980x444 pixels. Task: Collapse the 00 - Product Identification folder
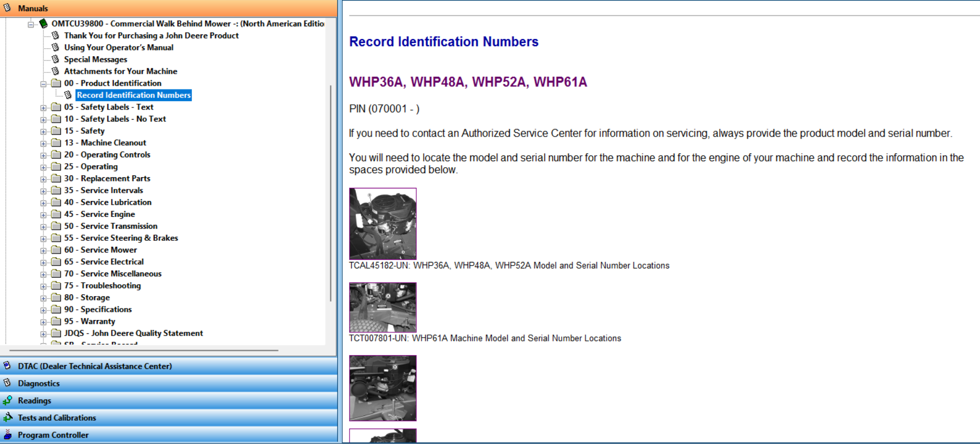(43, 84)
